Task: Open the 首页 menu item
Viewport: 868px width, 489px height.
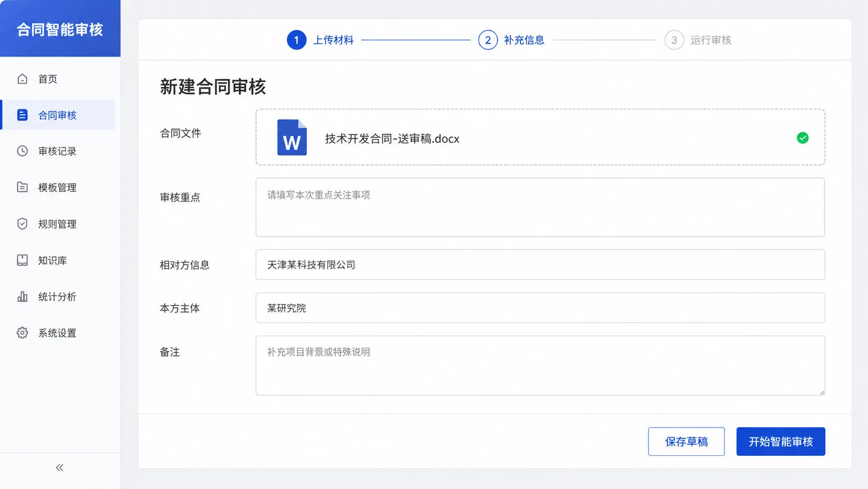Action: (x=58, y=79)
